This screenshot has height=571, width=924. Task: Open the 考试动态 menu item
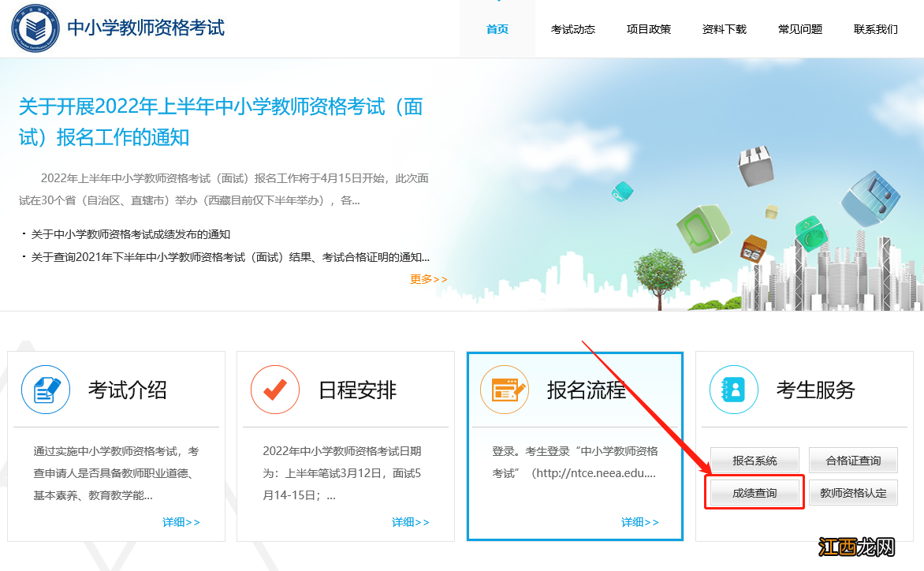coord(573,28)
